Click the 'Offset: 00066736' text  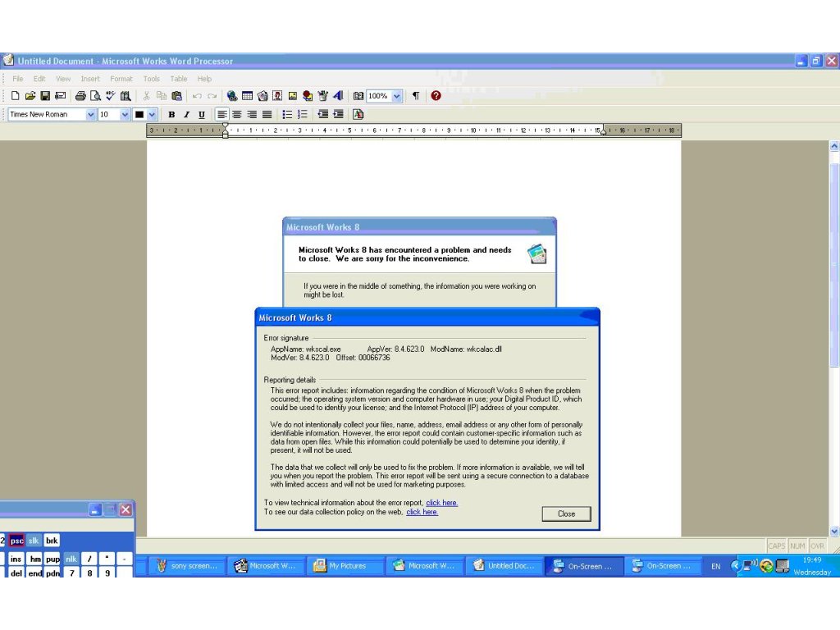(x=363, y=358)
